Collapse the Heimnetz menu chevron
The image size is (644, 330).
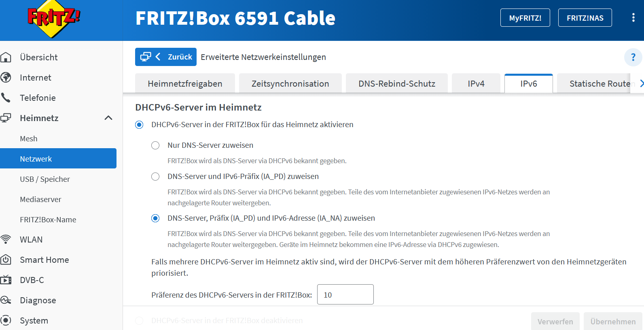pos(108,118)
